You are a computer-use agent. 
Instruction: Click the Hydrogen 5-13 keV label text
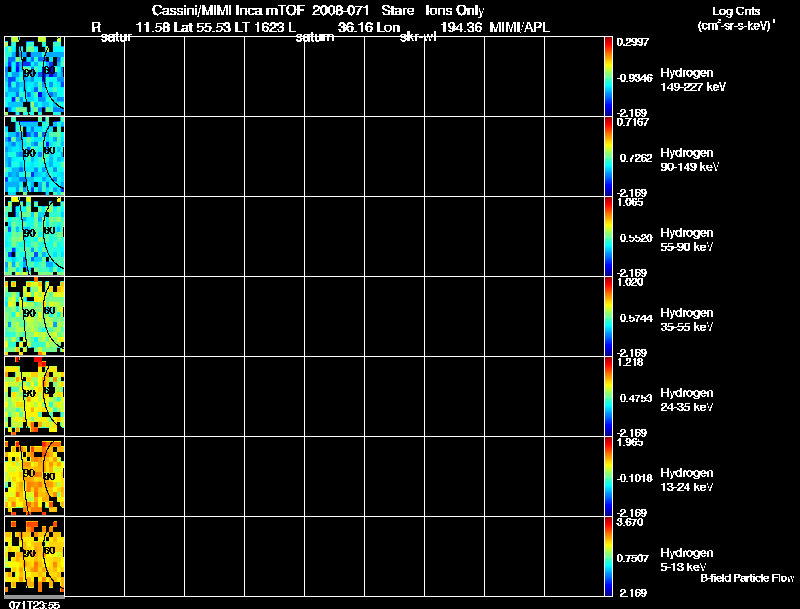(687, 560)
